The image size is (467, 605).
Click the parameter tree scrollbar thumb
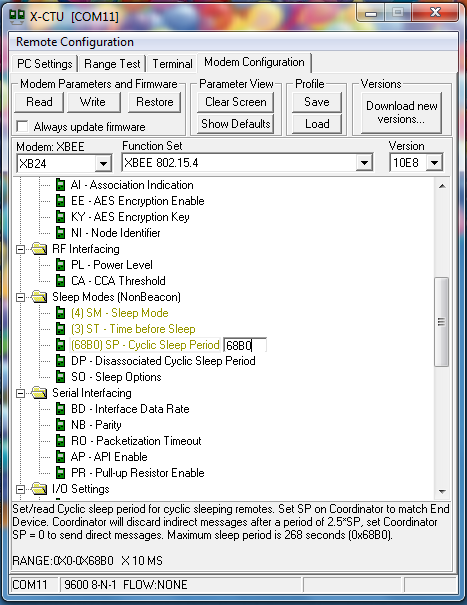442,322
